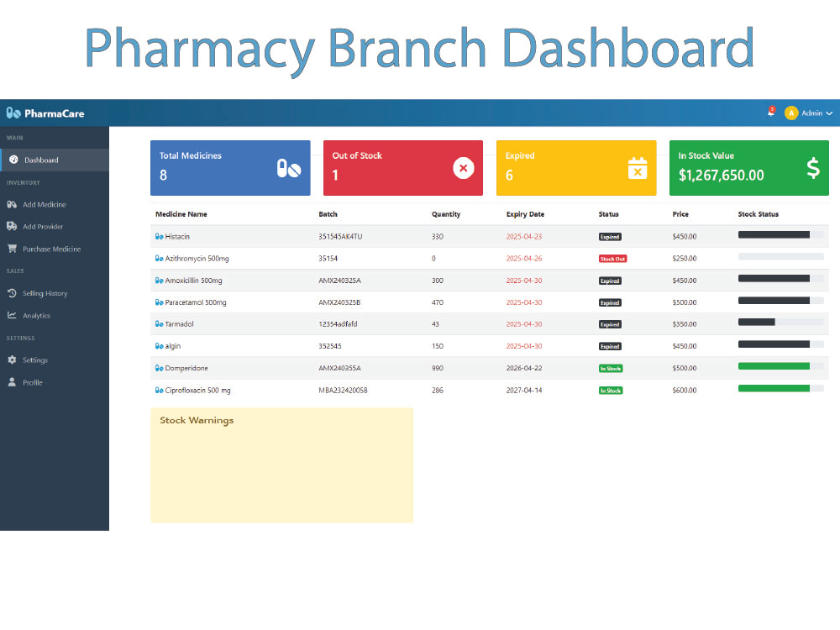Click the pill icon next to Azithromycin 500mg

click(x=159, y=258)
